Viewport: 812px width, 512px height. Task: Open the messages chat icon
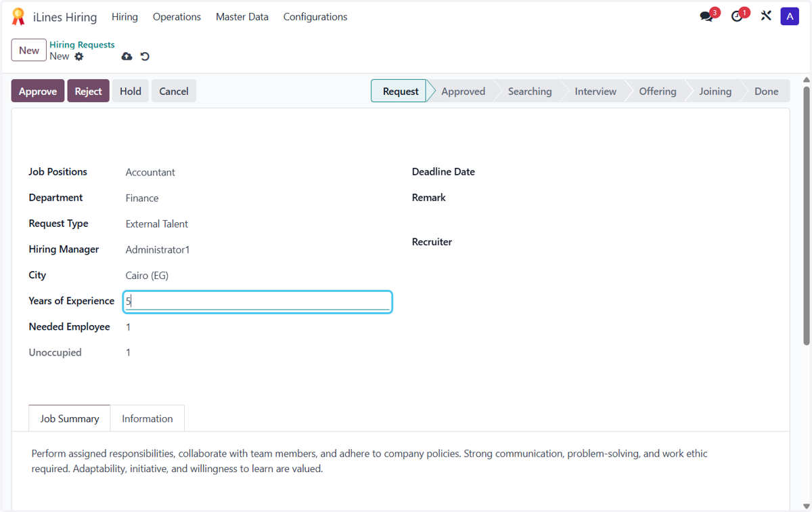(706, 16)
